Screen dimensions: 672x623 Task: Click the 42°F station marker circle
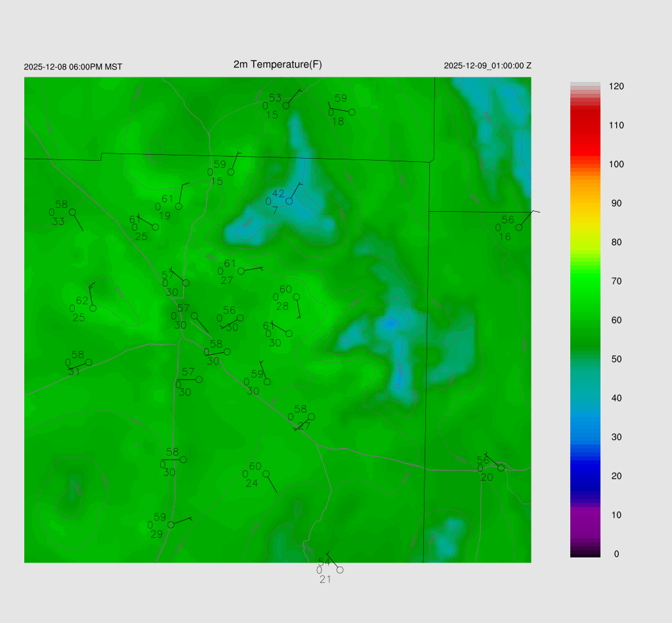pyautogui.click(x=289, y=201)
